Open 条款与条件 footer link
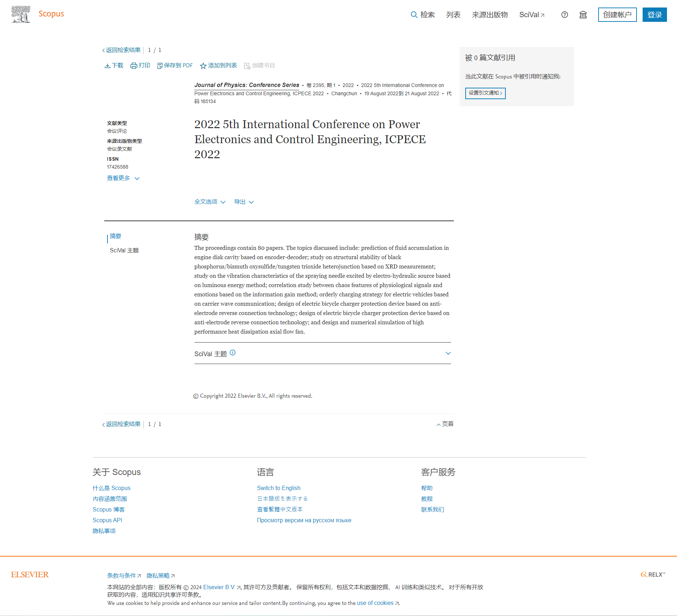The width and height of the screenshot is (677, 616). (x=124, y=576)
